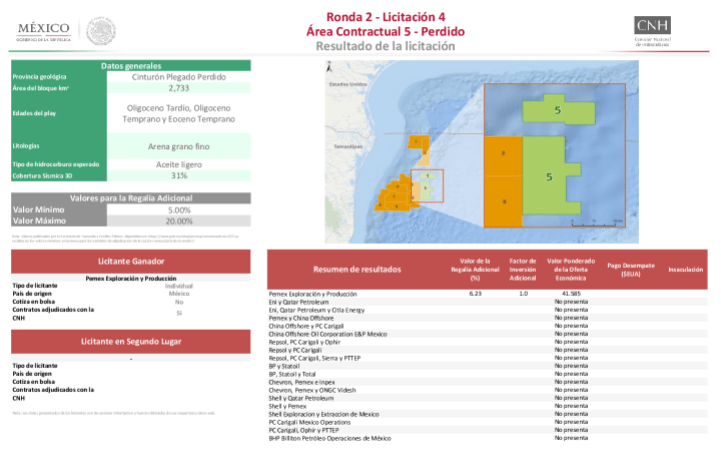Click 'China Offshore Oil Corporation E&P Mexico' row

click(x=487, y=334)
